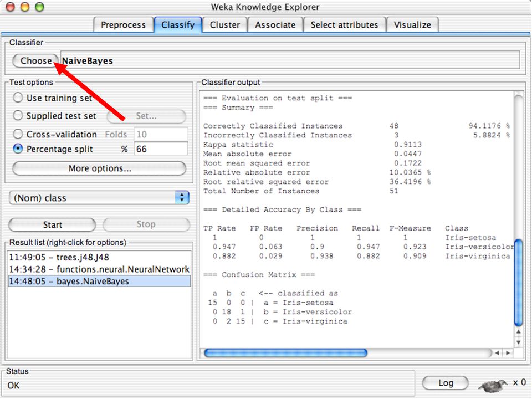Click the Root mean squared error line

tap(313, 163)
